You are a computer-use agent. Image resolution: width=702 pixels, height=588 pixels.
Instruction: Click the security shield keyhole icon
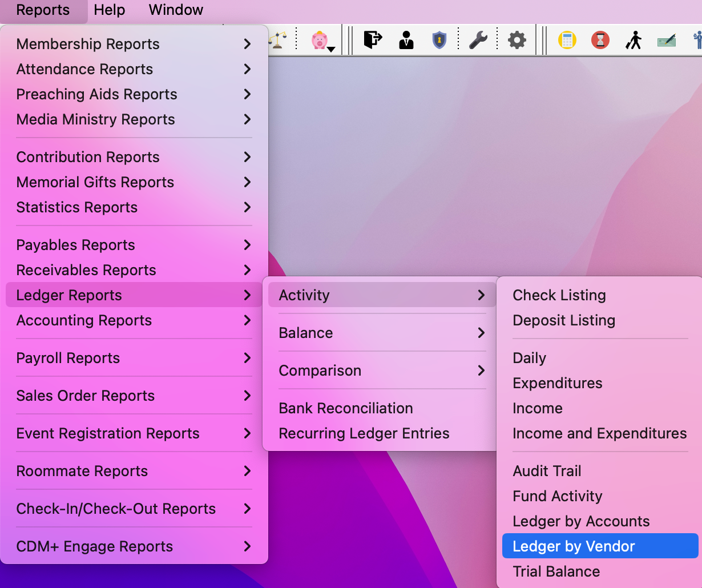439,40
